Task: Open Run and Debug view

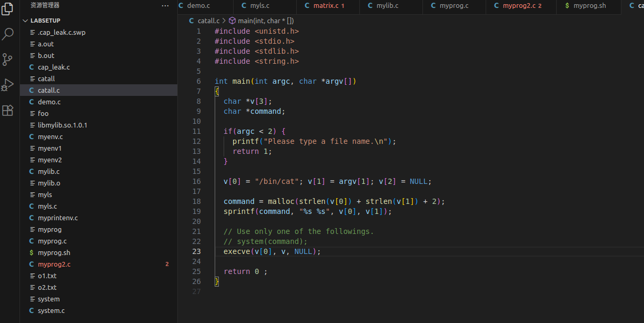Action: pos(8,85)
